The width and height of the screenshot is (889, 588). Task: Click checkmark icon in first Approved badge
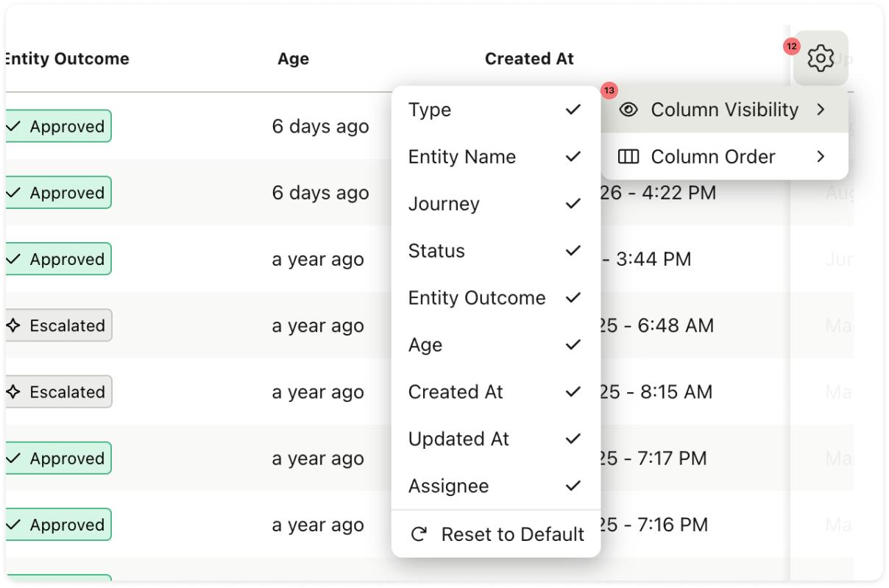click(13, 127)
